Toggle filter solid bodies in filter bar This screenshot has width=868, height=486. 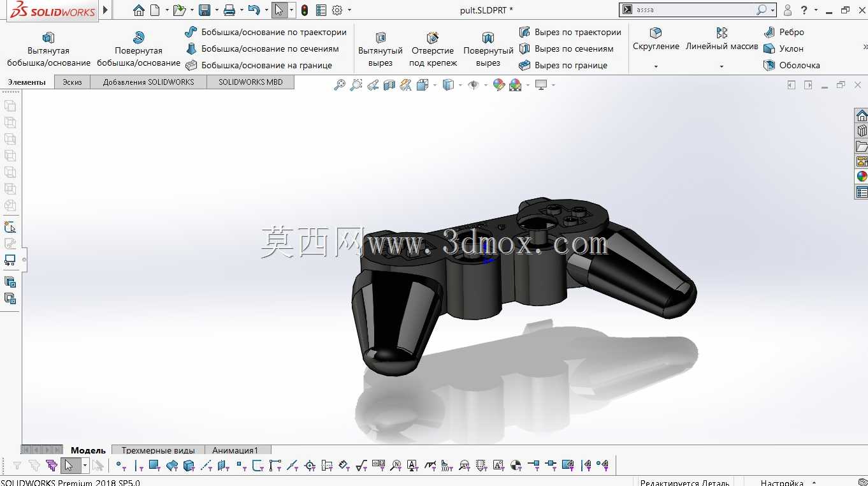tap(189, 466)
